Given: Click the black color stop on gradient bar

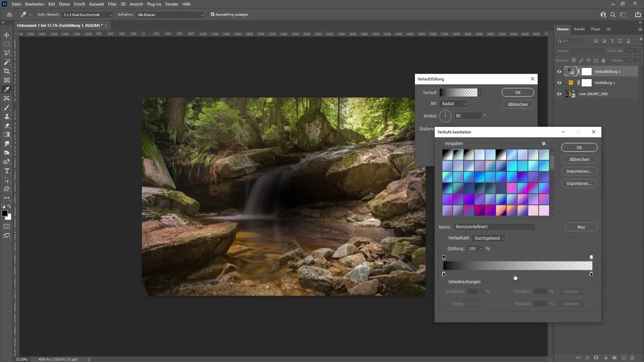Looking at the screenshot, I should (x=444, y=274).
